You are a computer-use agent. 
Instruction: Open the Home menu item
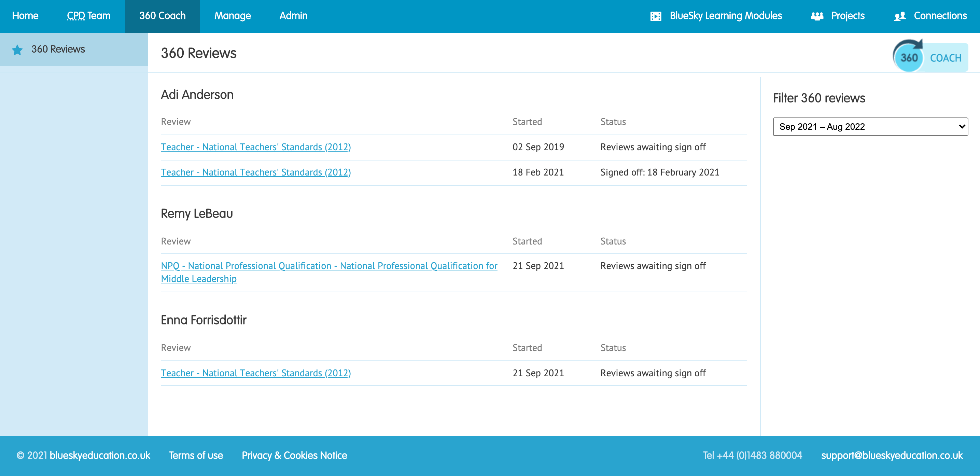point(25,16)
